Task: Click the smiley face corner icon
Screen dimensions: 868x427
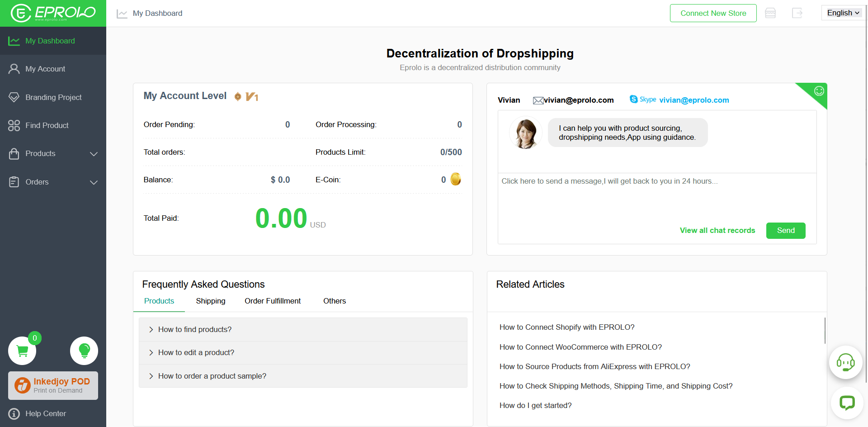Action: [819, 91]
